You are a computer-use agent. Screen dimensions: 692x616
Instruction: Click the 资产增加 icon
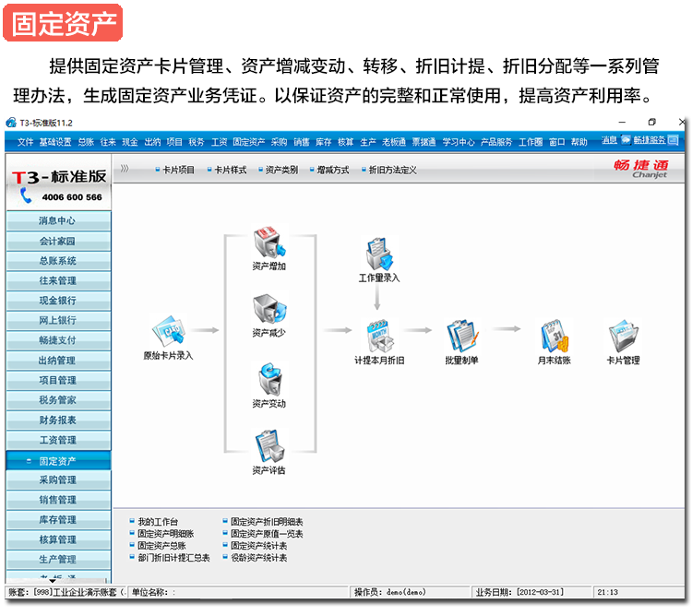tap(268, 243)
